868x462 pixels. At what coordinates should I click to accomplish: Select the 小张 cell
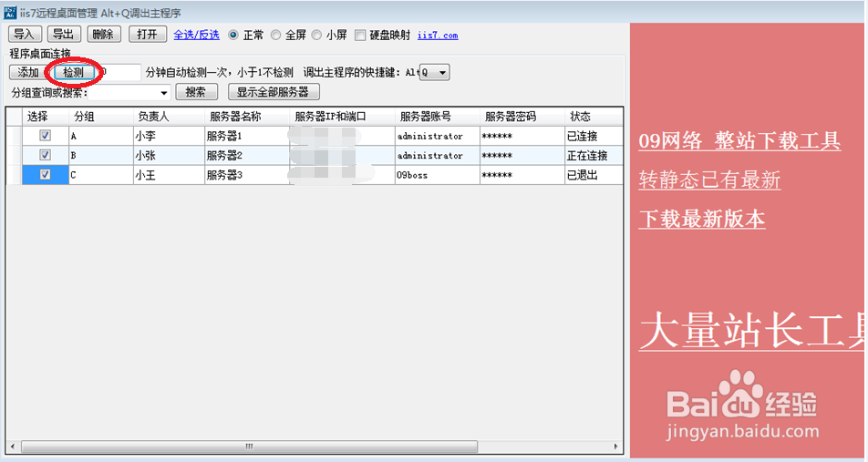tap(169, 156)
